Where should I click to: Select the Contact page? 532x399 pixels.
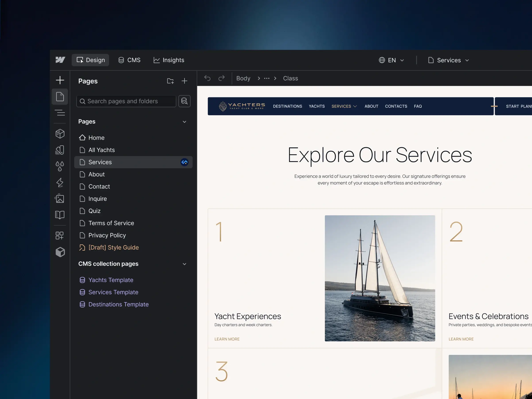click(x=133, y=187)
